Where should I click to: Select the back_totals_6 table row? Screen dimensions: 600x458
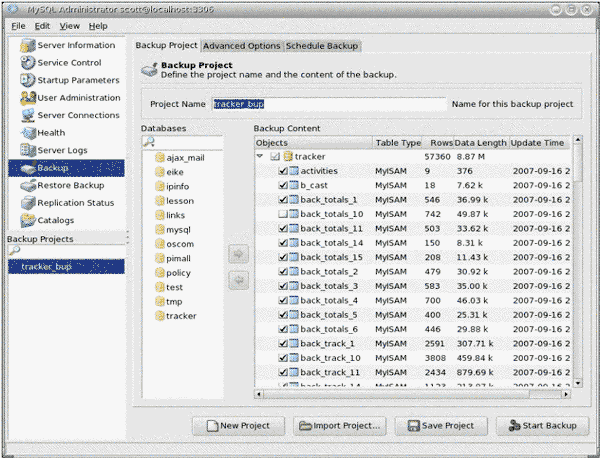[413, 329]
